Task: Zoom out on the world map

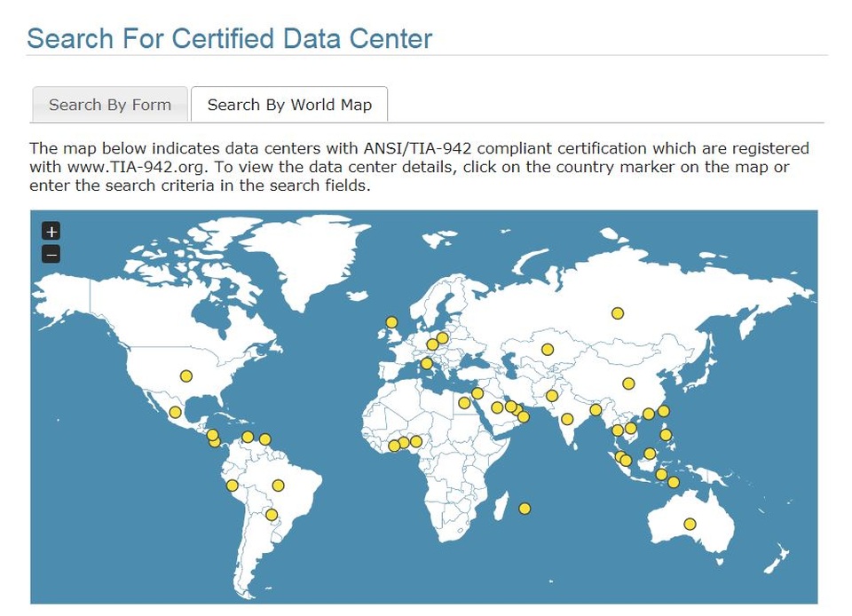Action: pyautogui.click(x=51, y=255)
